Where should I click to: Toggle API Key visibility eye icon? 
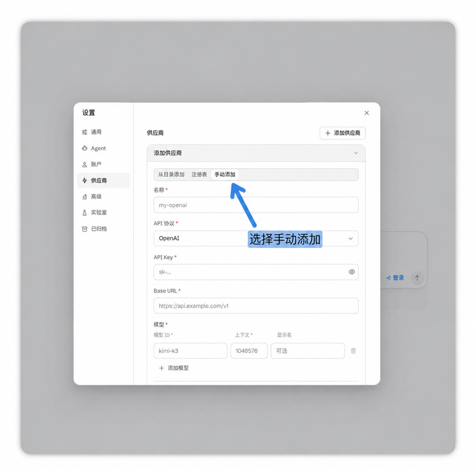tap(351, 272)
